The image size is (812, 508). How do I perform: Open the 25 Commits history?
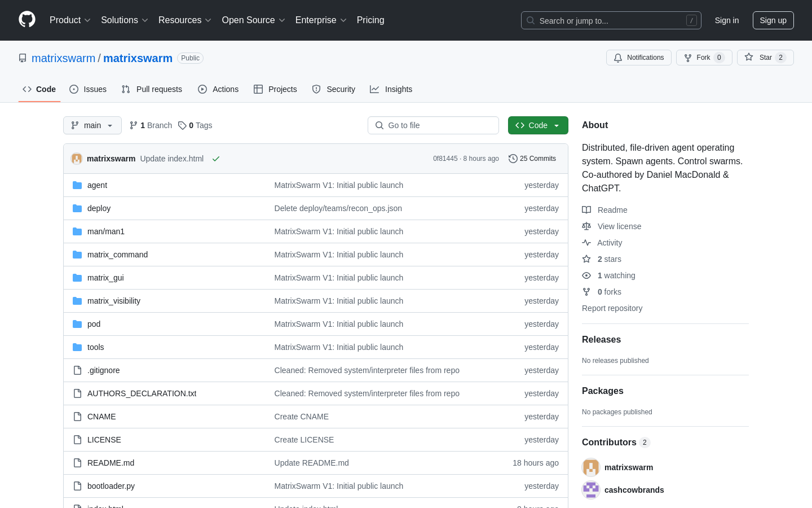pyautogui.click(x=532, y=159)
